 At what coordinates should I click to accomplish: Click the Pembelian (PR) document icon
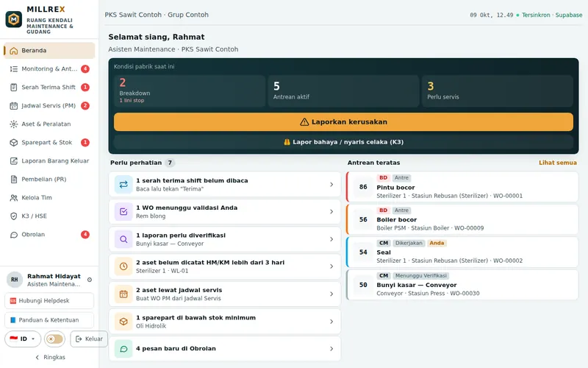tap(14, 180)
